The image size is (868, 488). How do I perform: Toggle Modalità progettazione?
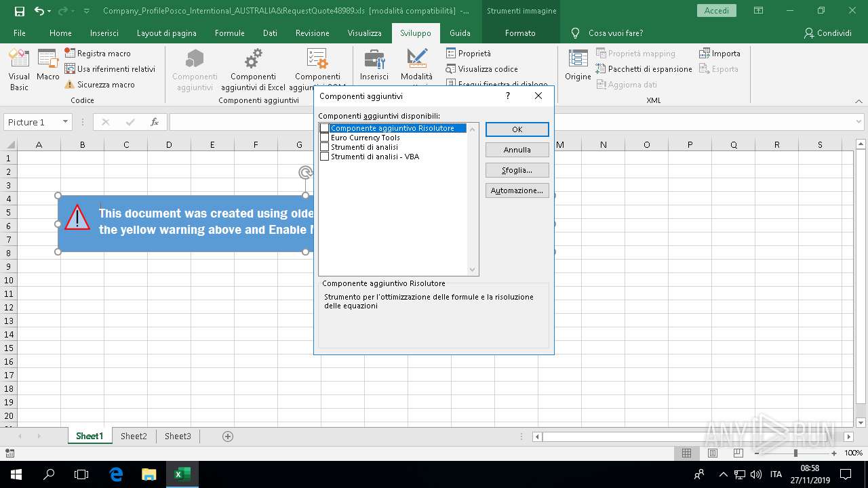point(416,66)
